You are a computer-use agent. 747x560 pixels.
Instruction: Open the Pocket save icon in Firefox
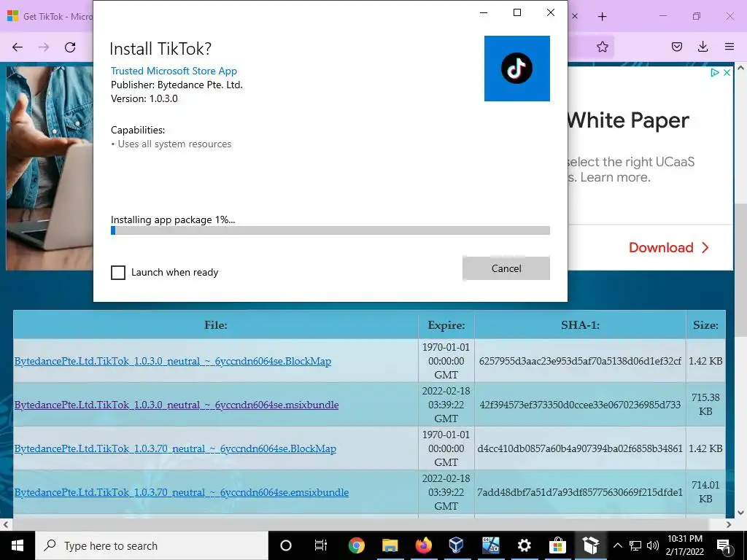click(x=676, y=47)
